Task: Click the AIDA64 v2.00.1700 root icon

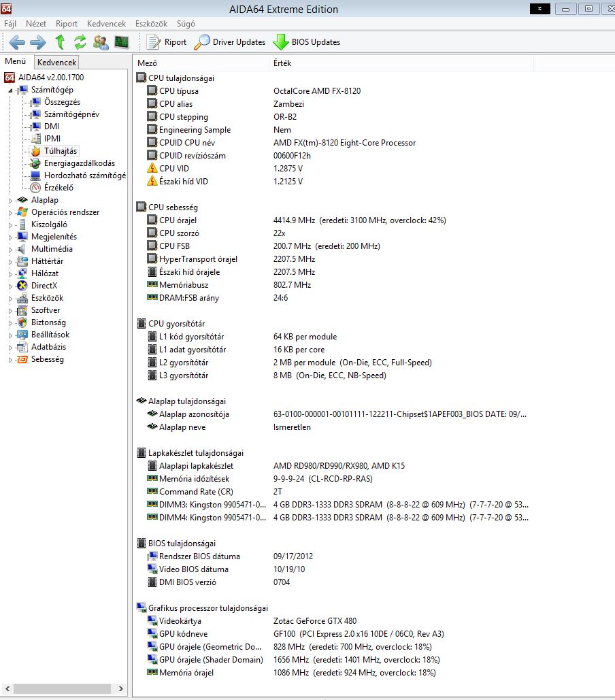Action: (10, 78)
